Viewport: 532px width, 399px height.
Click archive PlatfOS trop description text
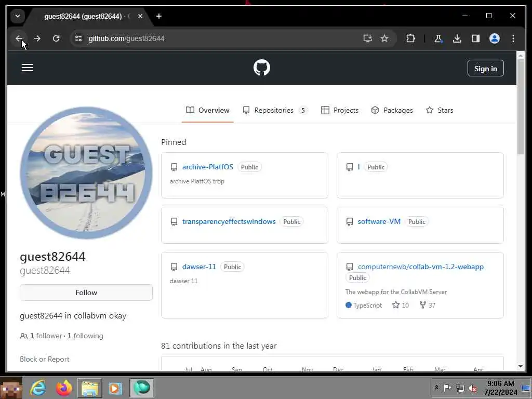(x=197, y=181)
